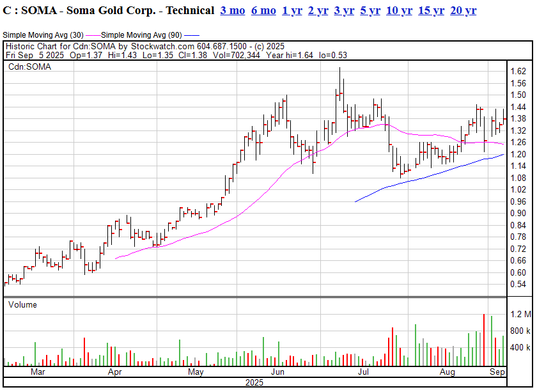Click the "Mar" month label
The height and width of the screenshot is (392, 537).
coord(38,372)
